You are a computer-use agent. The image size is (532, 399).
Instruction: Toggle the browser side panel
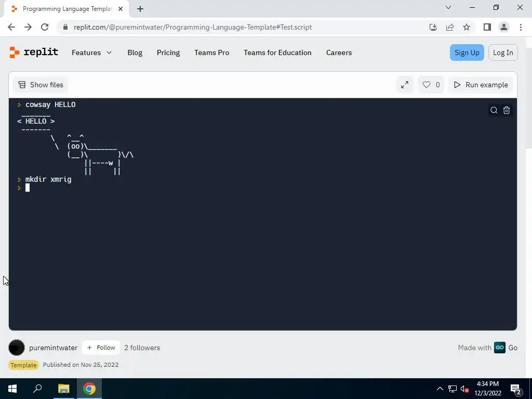pyautogui.click(x=487, y=27)
